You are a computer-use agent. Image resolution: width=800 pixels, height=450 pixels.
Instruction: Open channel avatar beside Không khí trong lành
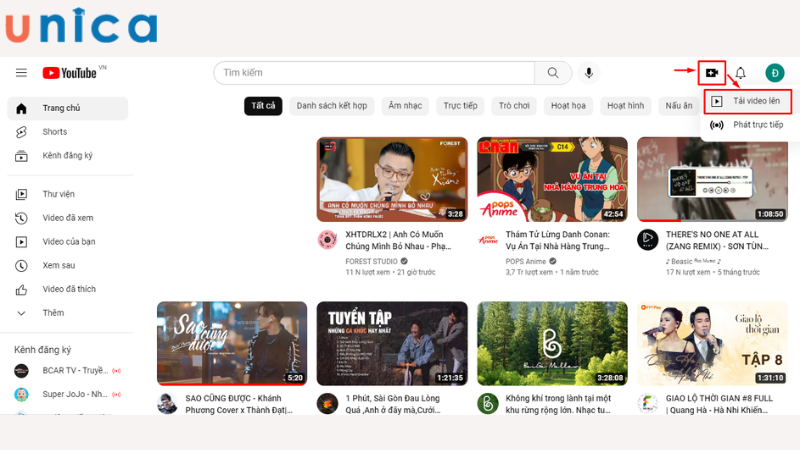pos(488,404)
